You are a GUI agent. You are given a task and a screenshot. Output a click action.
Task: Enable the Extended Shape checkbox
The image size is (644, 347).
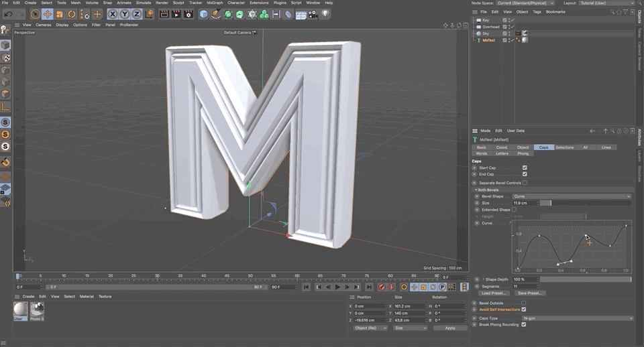pyautogui.click(x=515, y=210)
